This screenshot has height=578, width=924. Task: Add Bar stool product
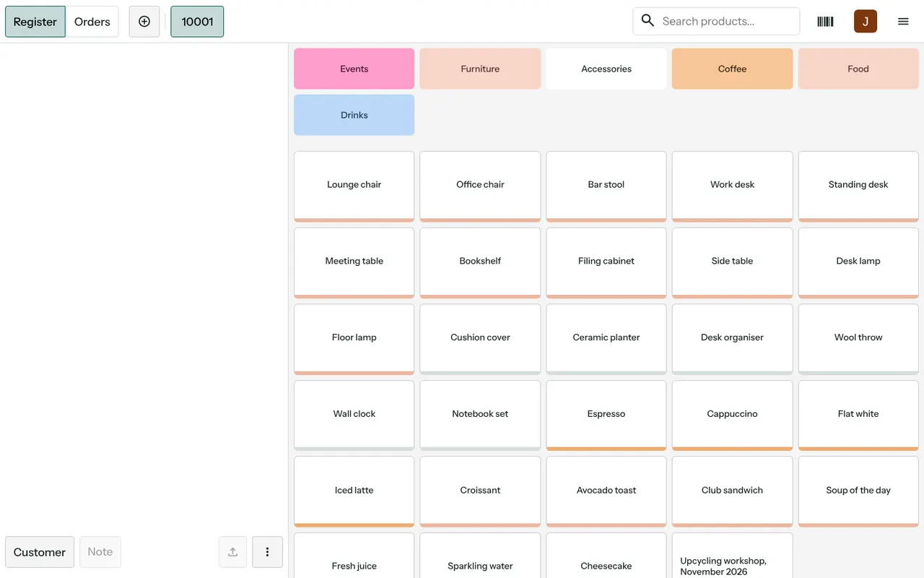coord(606,185)
